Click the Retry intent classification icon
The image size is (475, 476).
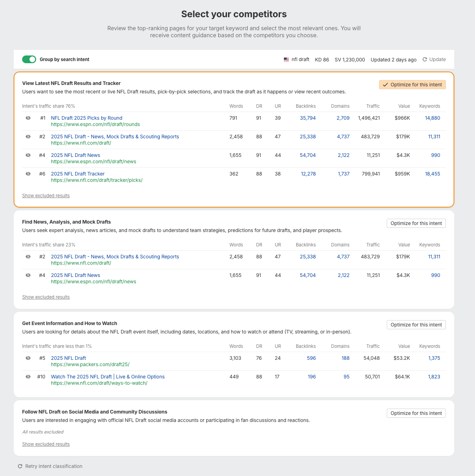(20, 466)
